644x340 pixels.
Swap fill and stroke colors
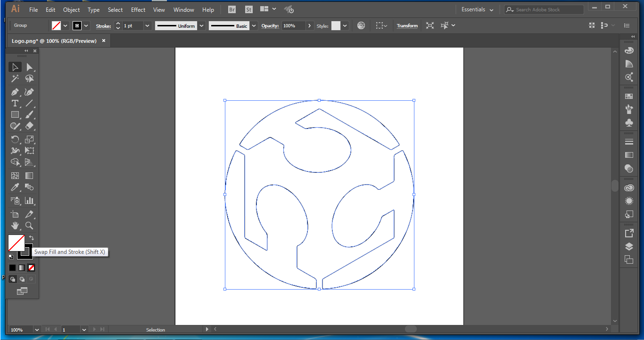tap(32, 238)
